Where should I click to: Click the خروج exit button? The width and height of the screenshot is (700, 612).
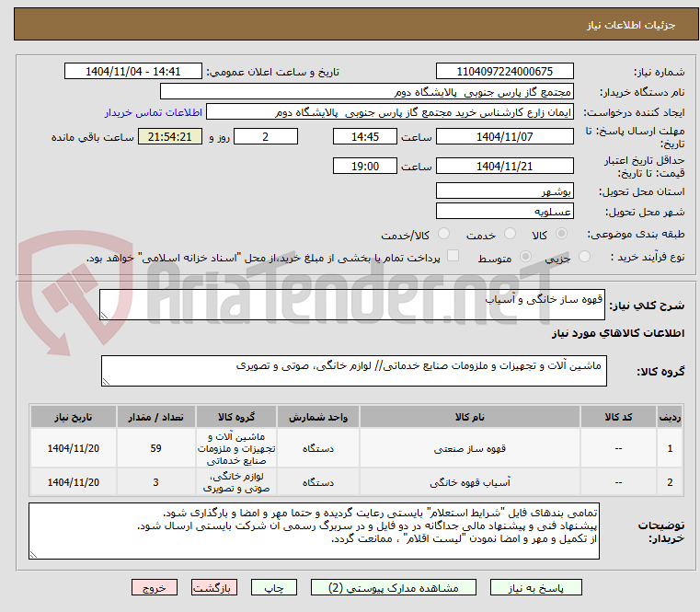pos(154,587)
